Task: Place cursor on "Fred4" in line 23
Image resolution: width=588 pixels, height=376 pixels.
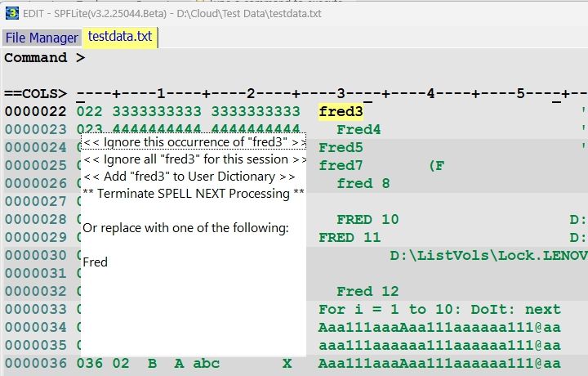Action: click(359, 130)
